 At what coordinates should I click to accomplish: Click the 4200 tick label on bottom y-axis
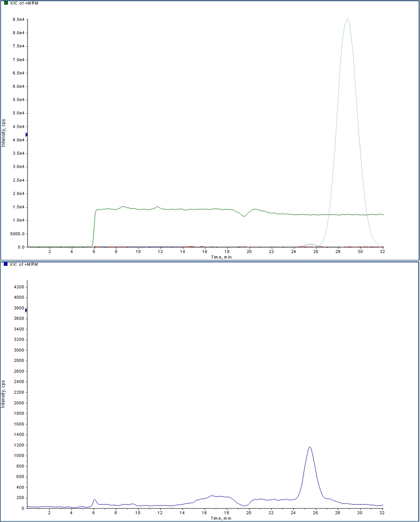(x=19, y=287)
